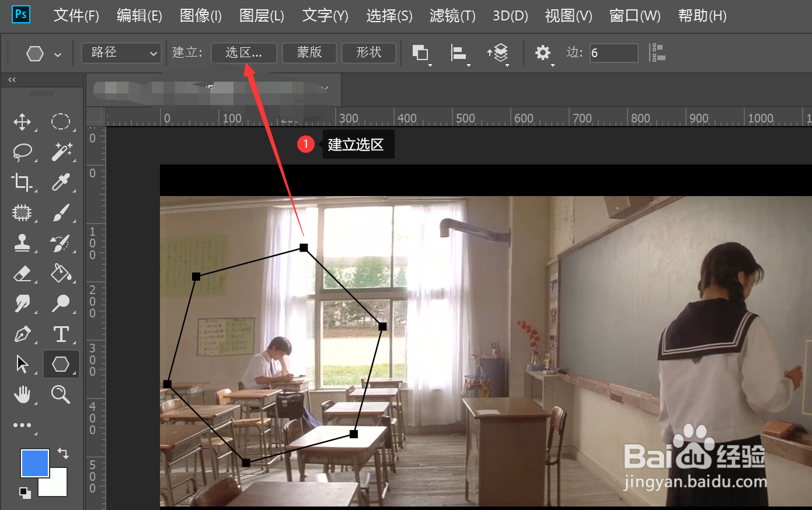This screenshot has width=812, height=510.
Task: Open the 滤镜(T) menu
Action: pos(452,16)
